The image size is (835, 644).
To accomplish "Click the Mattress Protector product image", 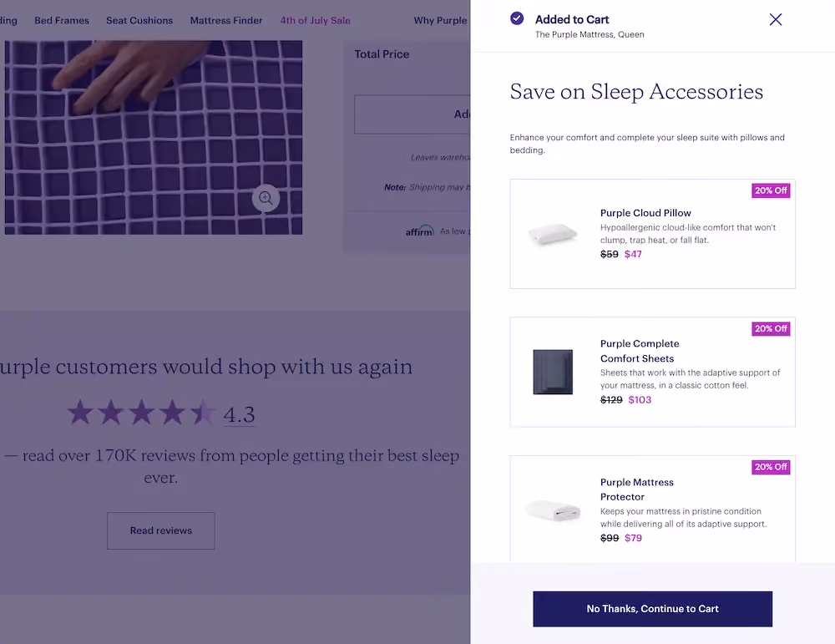I will [x=553, y=510].
